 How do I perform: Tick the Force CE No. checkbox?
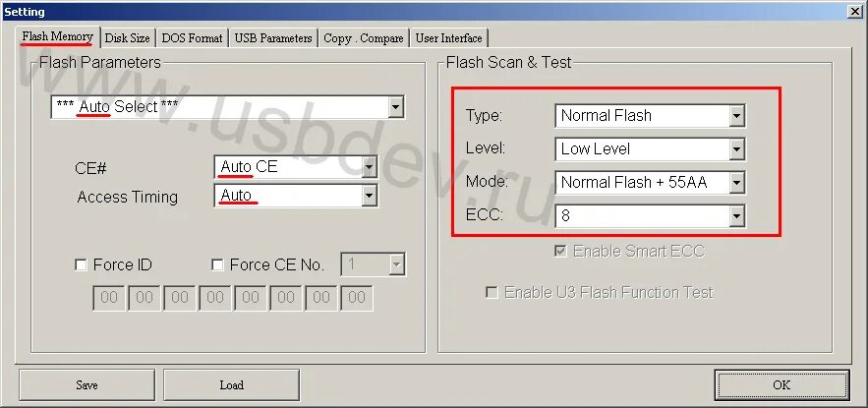(217, 265)
